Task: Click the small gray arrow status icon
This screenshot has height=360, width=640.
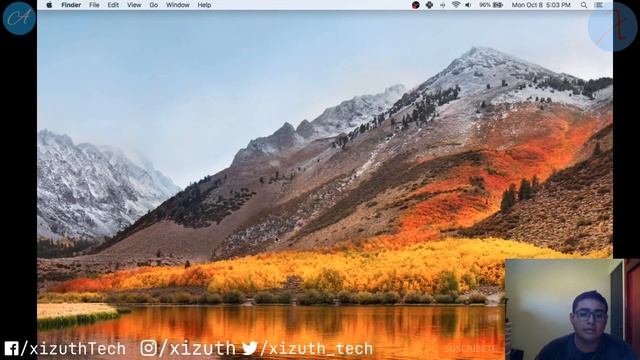Action: tap(443, 5)
